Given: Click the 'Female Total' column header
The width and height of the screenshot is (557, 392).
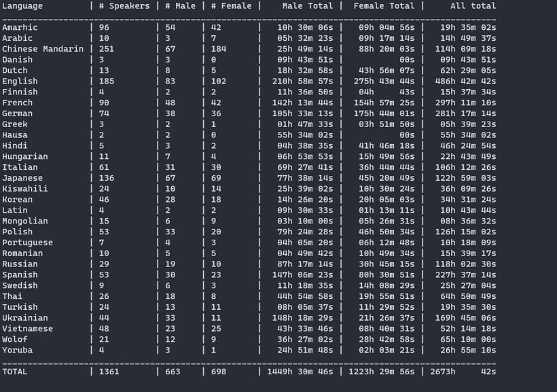Looking at the screenshot, I should 384,6.
